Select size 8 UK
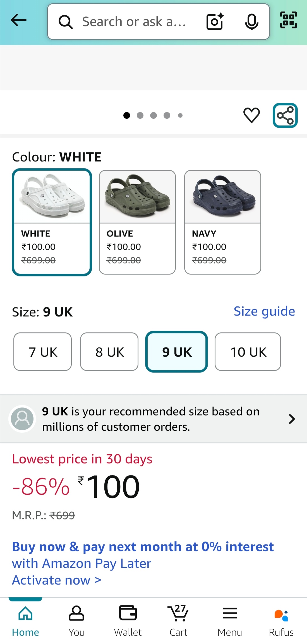Image resolution: width=307 pixels, height=644 pixels. [109, 352]
